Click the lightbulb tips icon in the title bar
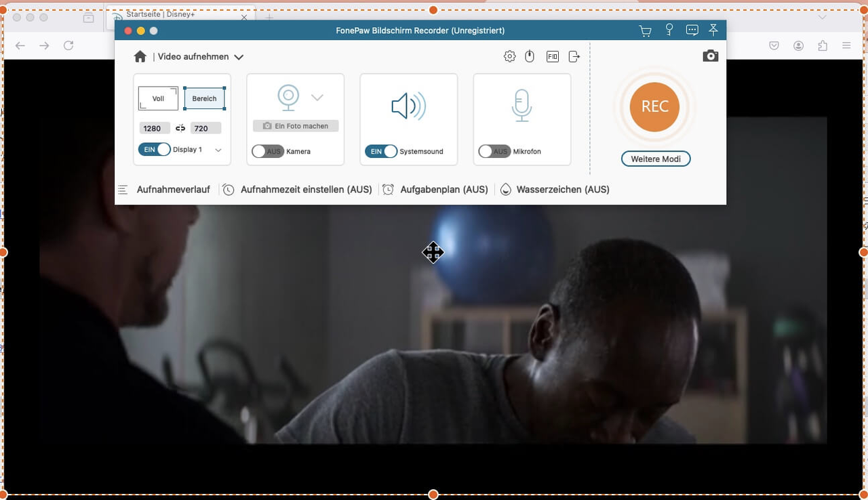This screenshot has width=868, height=500. 669,30
